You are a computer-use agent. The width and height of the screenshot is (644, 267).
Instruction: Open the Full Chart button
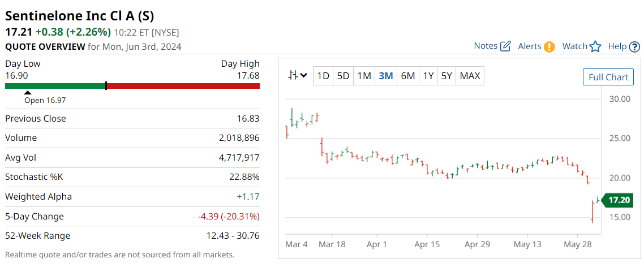608,77
